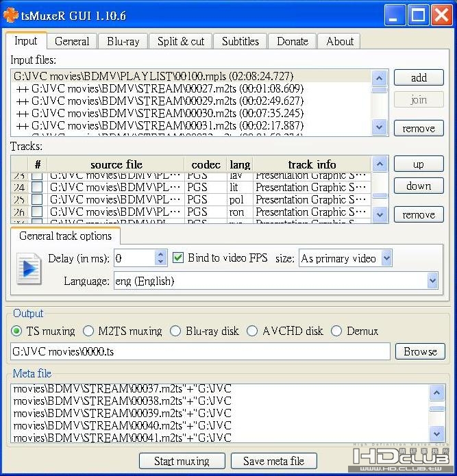The image size is (457, 476).
Task: Click the track options file play icon
Action: 29,268
